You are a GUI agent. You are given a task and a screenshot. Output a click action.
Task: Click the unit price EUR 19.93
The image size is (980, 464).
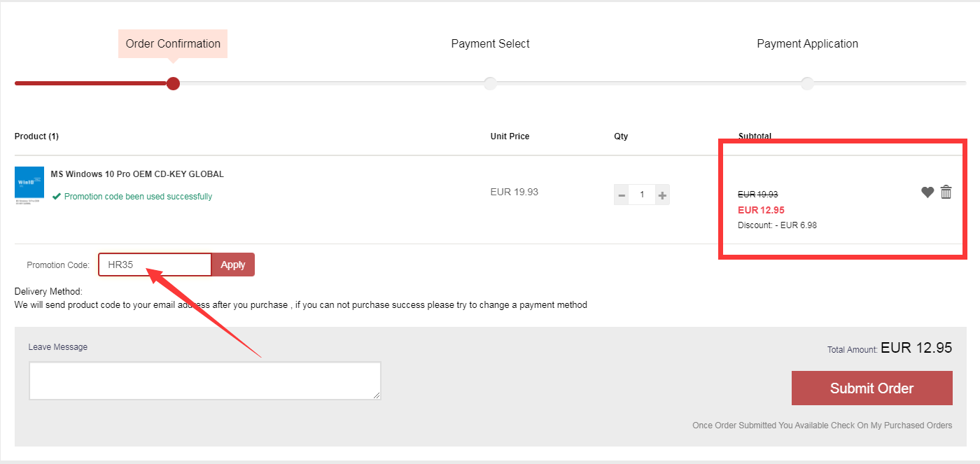tap(514, 192)
